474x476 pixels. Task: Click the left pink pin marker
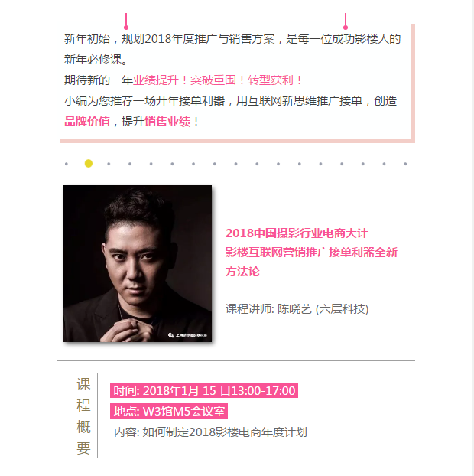pos(126,21)
